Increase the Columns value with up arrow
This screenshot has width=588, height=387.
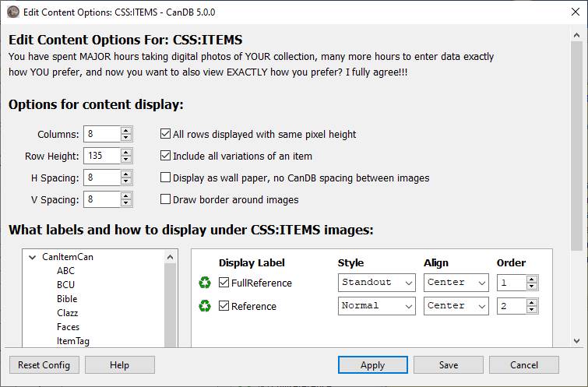(126, 131)
